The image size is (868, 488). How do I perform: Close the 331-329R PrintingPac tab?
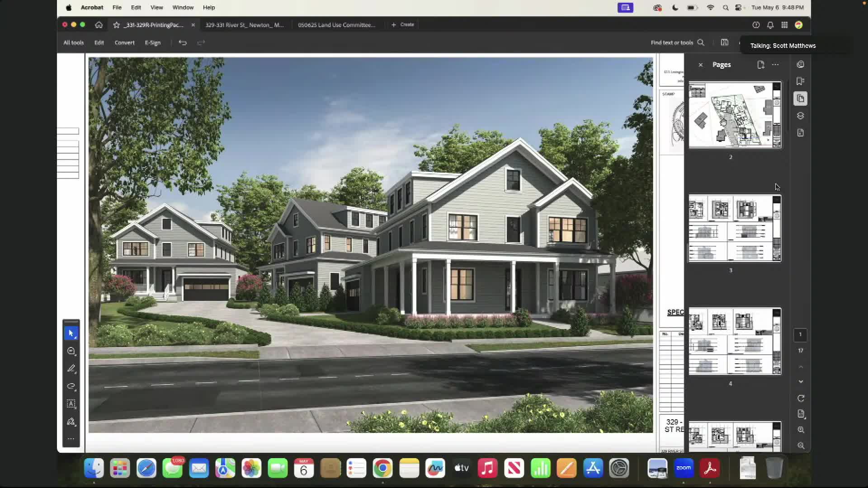[193, 25]
